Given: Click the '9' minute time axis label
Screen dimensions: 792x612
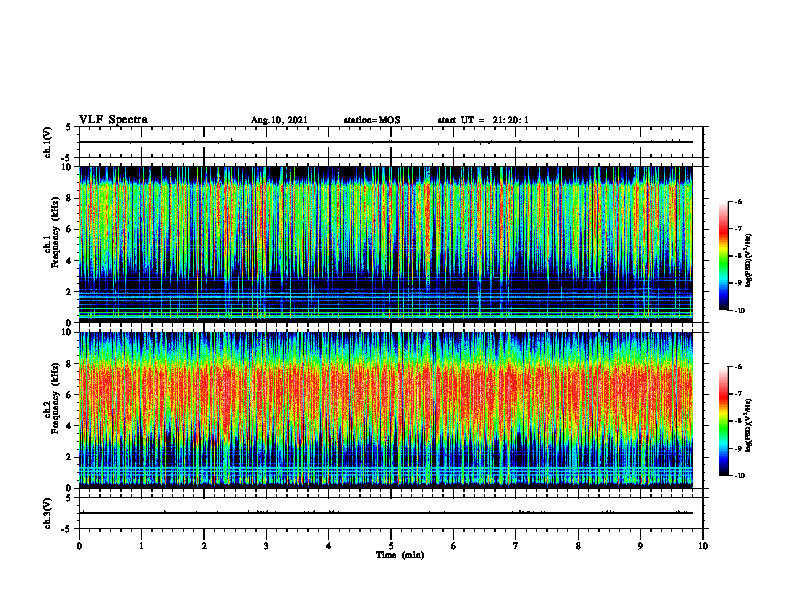Looking at the screenshot, I should pos(640,546).
